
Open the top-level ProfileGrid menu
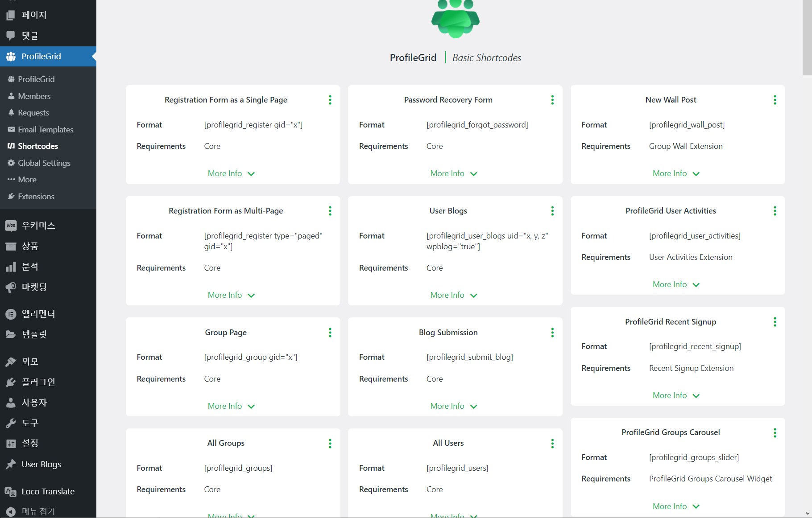[x=48, y=56]
